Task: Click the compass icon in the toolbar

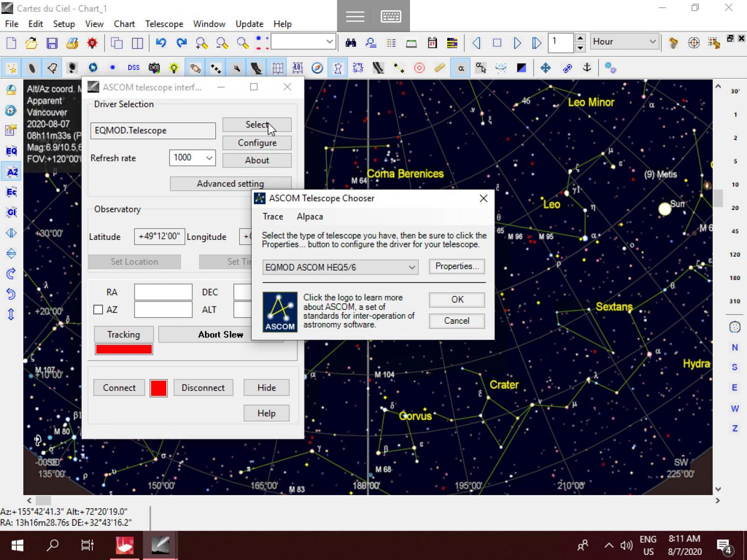Action: pyautogui.click(x=317, y=68)
